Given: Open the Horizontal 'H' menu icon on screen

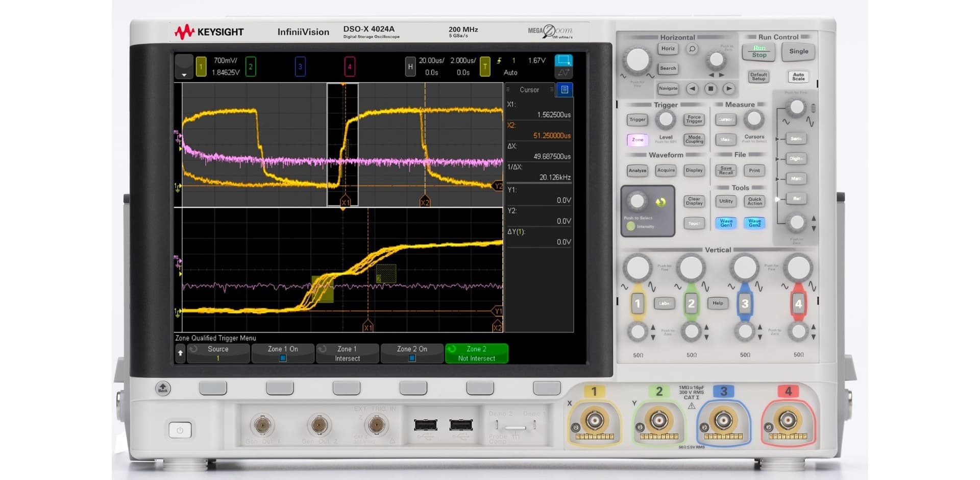Looking at the screenshot, I should click(410, 66).
